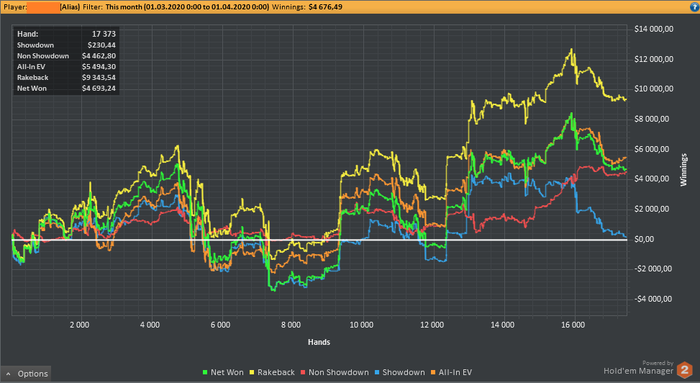
Task: Click the Rakeback value in the stats box
Action: 99,77
